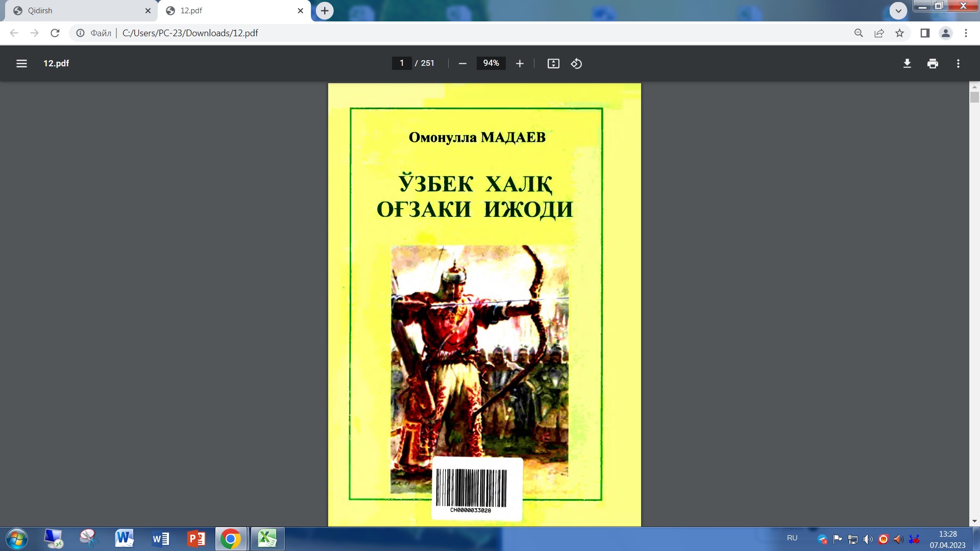
Task: Open browser zoom magnifier icon
Action: coord(859,33)
